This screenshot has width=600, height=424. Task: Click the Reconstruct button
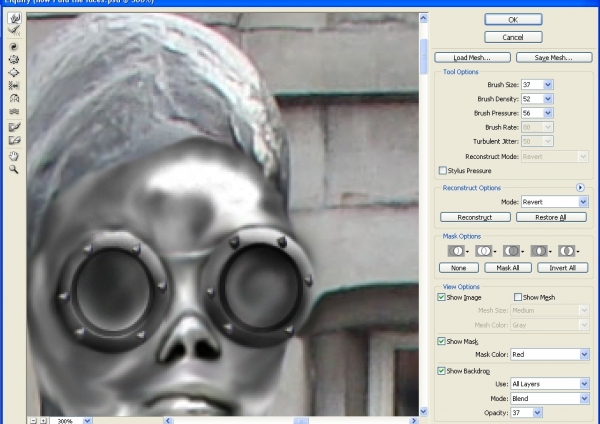click(x=475, y=217)
